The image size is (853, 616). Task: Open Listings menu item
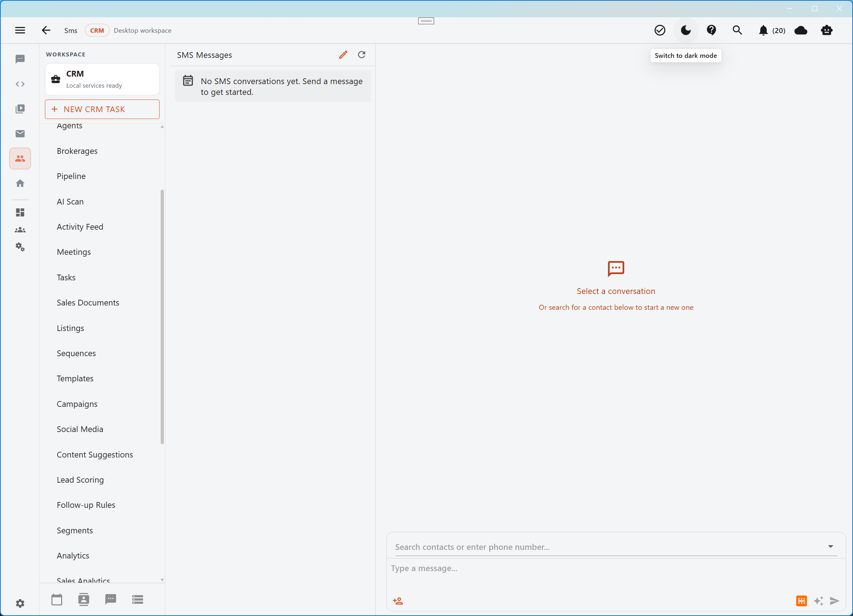coord(70,328)
